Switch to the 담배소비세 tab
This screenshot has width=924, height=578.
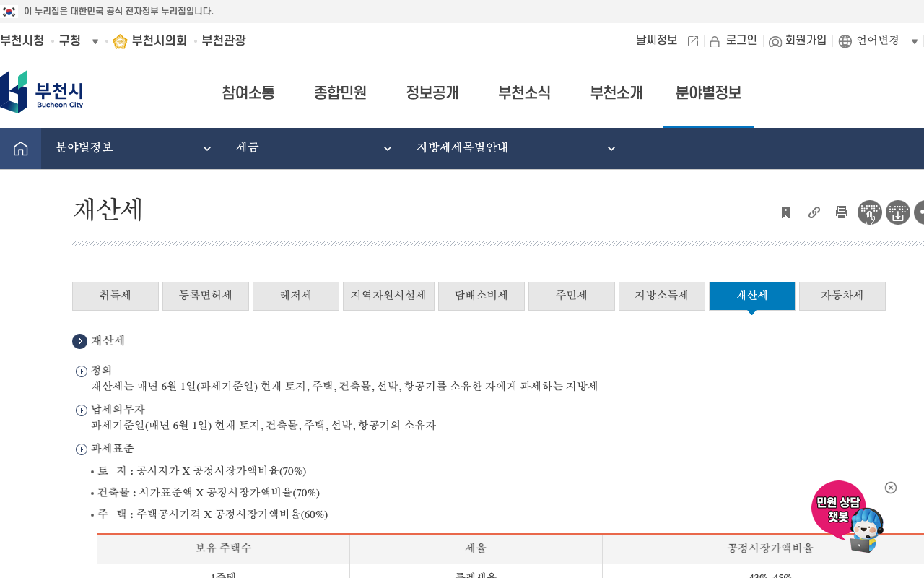pyautogui.click(x=481, y=296)
